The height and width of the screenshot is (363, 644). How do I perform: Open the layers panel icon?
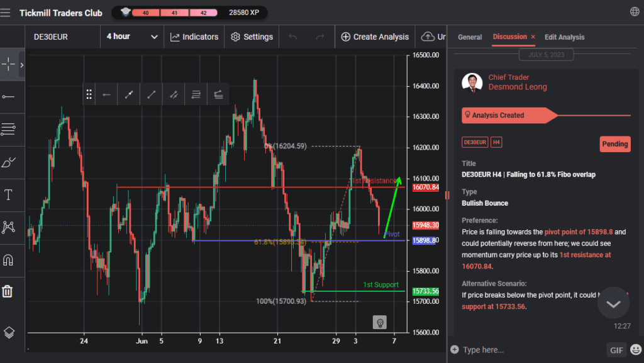click(x=9, y=333)
